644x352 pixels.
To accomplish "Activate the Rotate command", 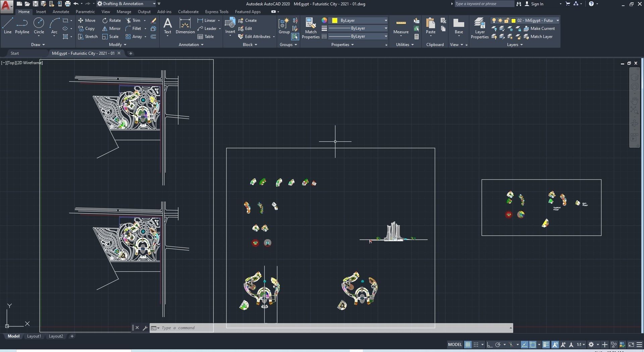I will [112, 20].
